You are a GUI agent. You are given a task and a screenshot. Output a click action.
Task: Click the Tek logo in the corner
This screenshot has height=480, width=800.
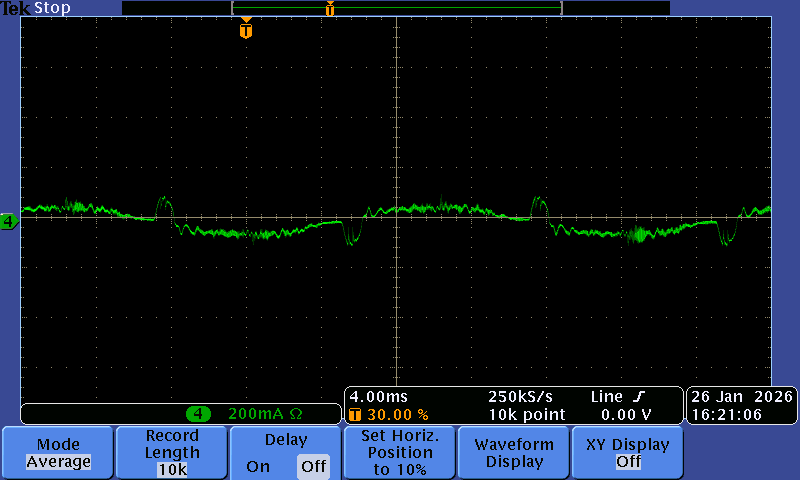[x=15, y=8]
